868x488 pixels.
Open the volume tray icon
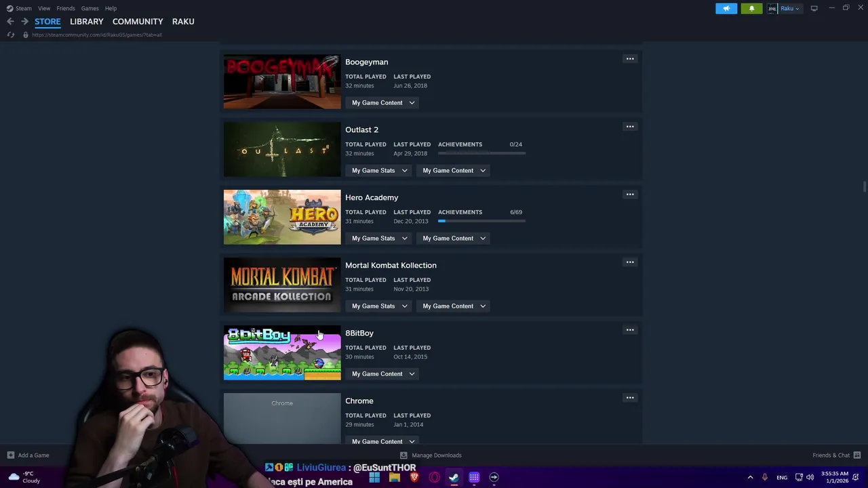[x=810, y=477]
